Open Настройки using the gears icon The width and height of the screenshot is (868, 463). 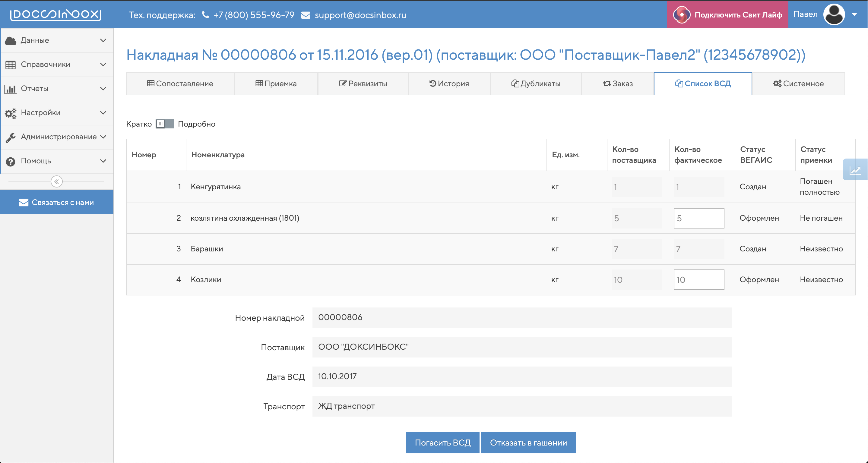(x=11, y=113)
